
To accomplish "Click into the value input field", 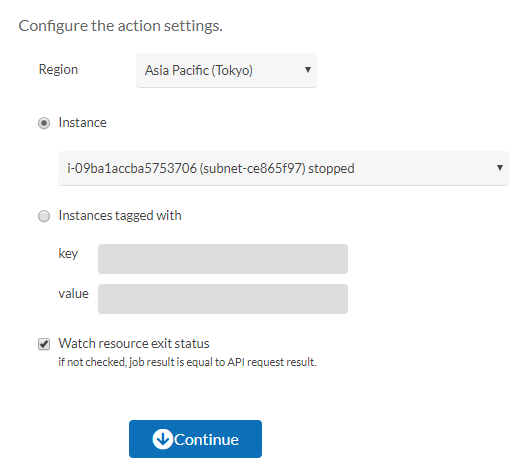I will (223, 299).
